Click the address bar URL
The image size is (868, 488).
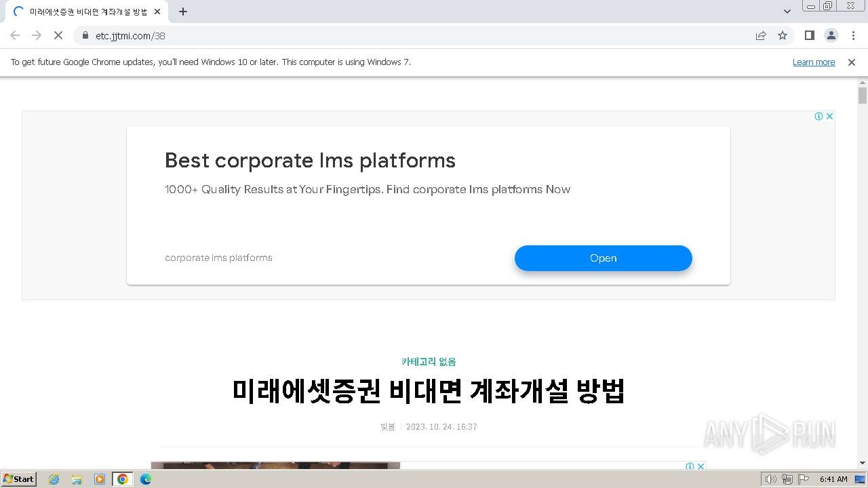[x=130, y=35]
